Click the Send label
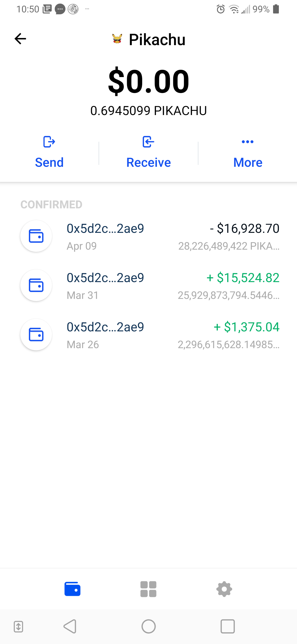 pos(49,162)
